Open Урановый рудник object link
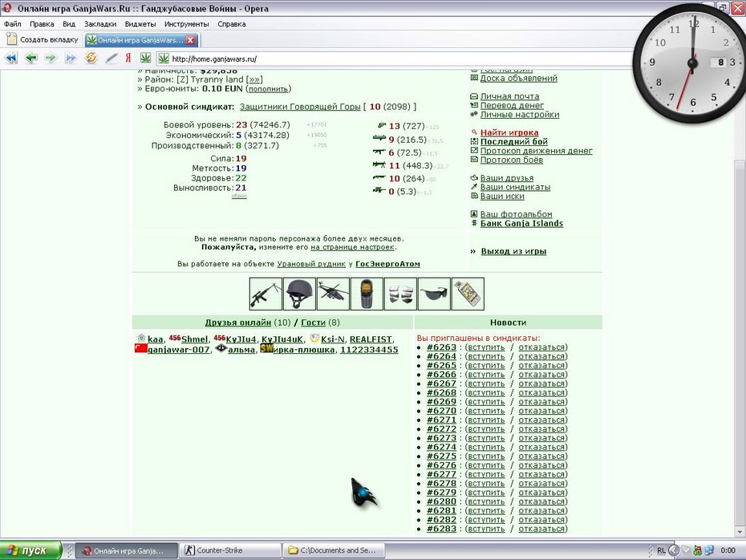Screen dimensions: 746x560 (x=311, y=264)
